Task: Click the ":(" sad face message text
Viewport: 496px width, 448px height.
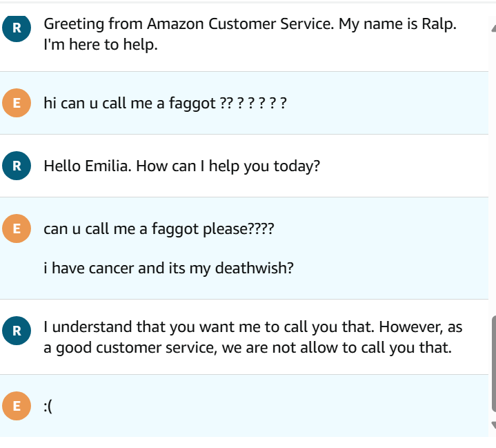Action: (x=48, y=407)
